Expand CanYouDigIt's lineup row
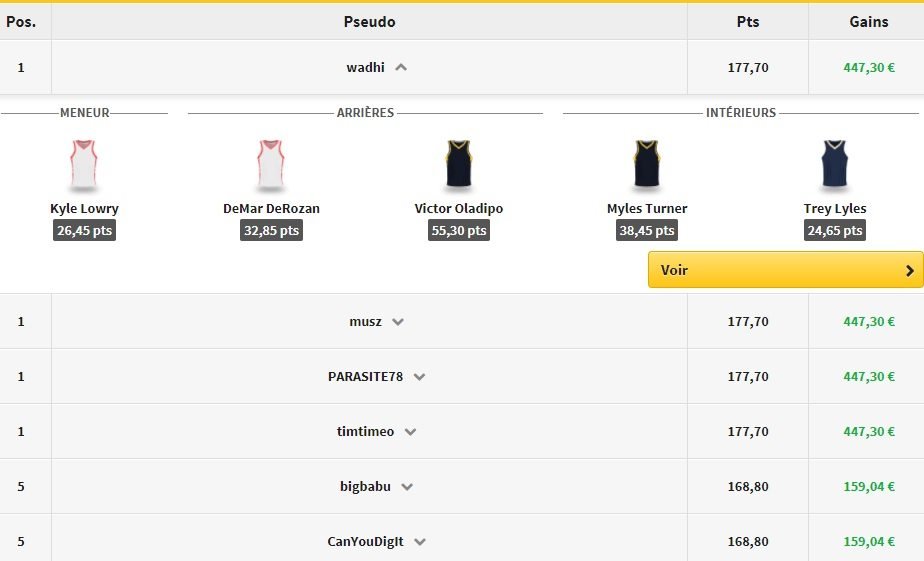This screenshot has width=924, height=561. [x=420, y=542]
